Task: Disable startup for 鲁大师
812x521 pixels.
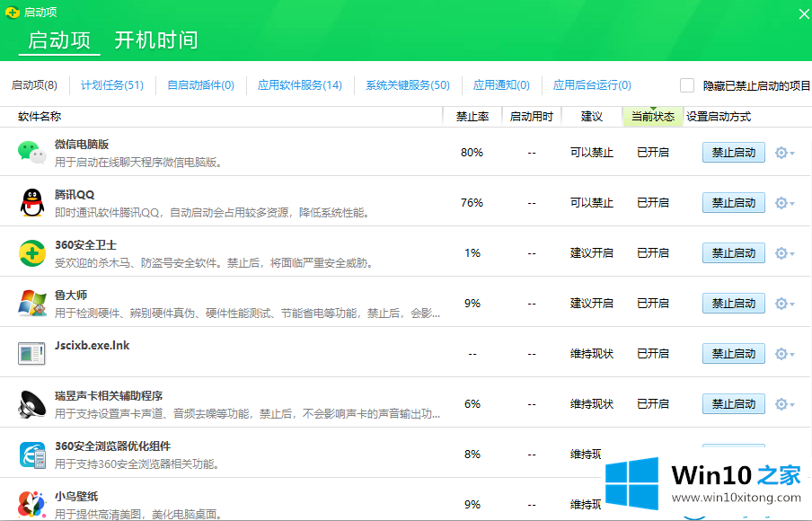Action: tap(733, 304)
